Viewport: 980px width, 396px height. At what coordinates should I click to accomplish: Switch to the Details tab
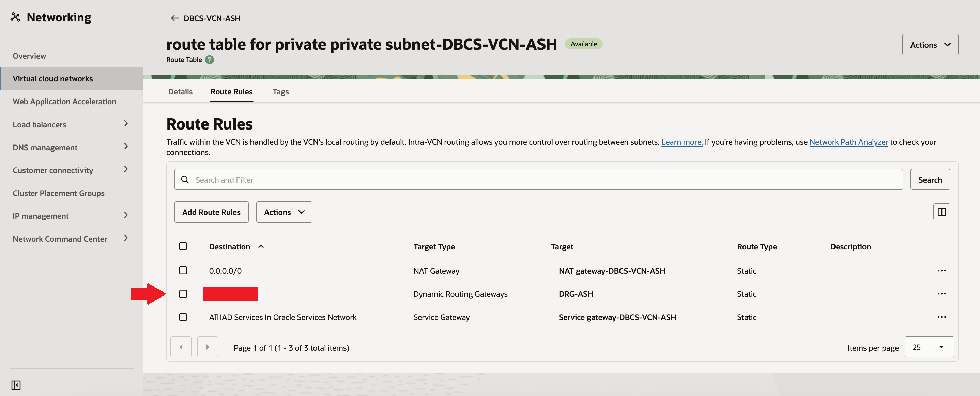180,92
